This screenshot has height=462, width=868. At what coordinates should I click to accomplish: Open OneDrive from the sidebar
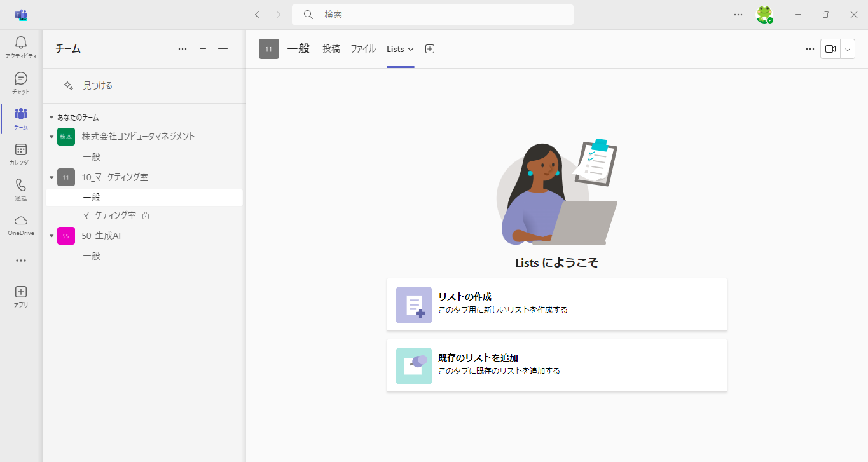(21, 221)
